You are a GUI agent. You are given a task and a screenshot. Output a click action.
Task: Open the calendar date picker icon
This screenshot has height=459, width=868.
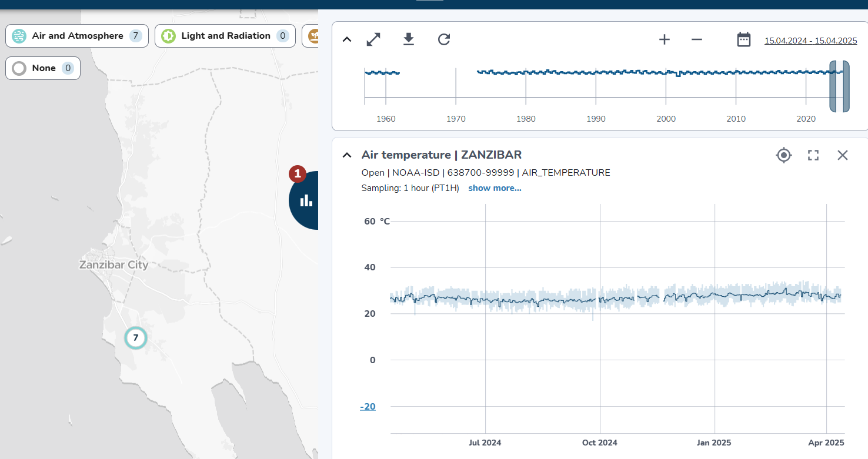(744, 40)
